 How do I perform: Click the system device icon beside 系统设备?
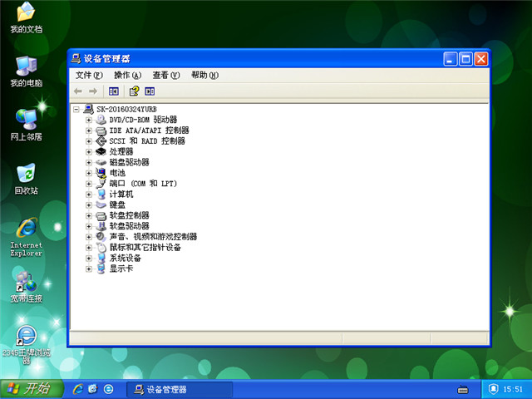tap(101, 258)
